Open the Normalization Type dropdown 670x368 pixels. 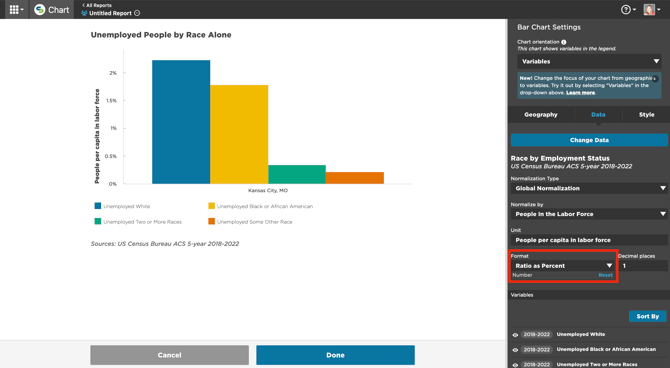tap(589, 188)
